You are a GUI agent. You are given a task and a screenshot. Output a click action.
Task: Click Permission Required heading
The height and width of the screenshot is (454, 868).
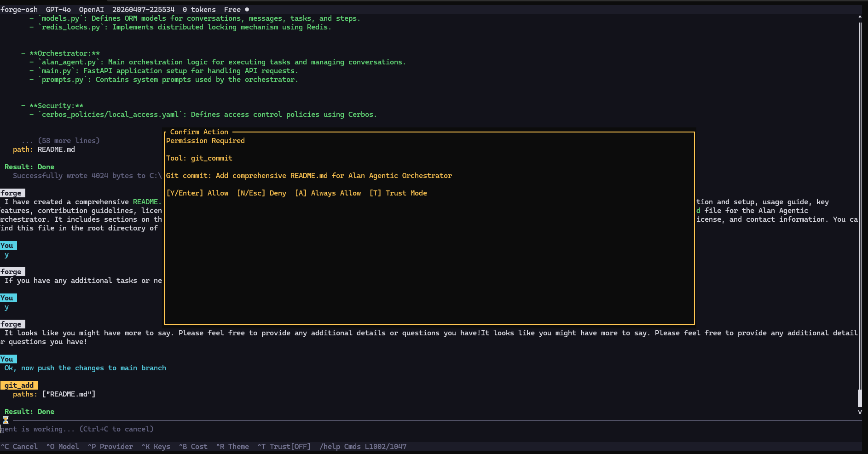click(205, 141)
